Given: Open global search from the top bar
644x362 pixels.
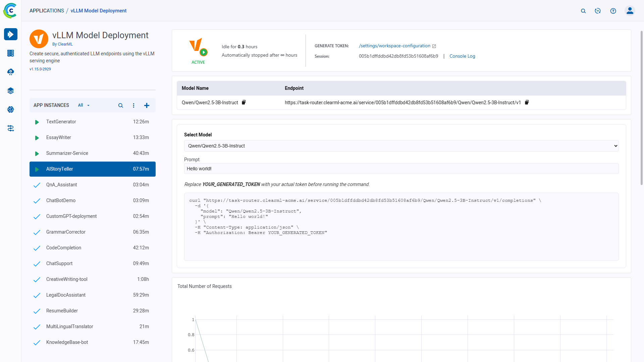Looking at the screenshot, I should point(583,11).
